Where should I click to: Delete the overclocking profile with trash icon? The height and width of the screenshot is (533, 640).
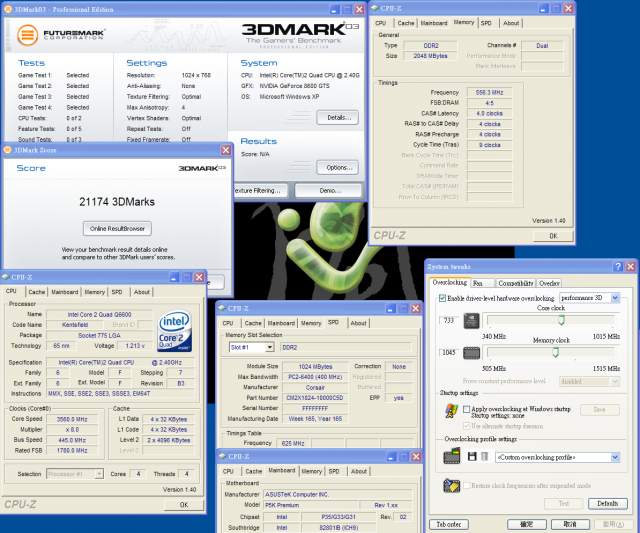pos(484,457)
